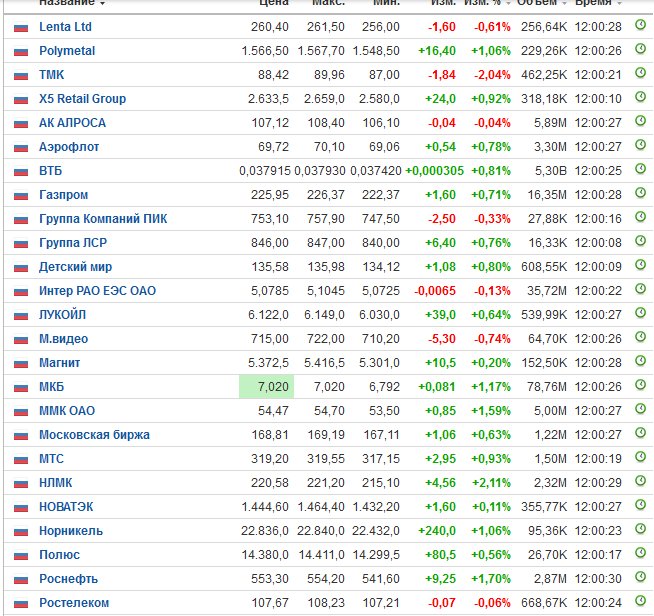Viewport: 654px width, 616px height.
Task: Open the Группа Компаний ПИК link
Action: pos(103,219)
